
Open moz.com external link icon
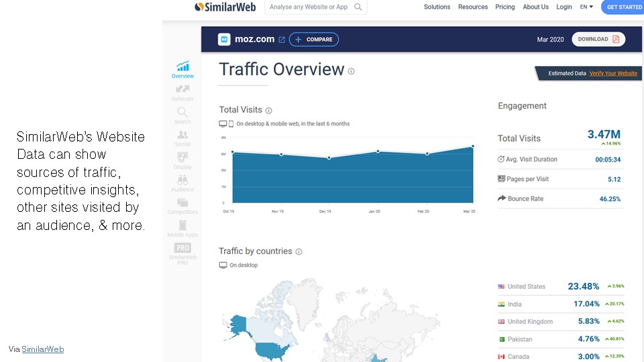282,40
